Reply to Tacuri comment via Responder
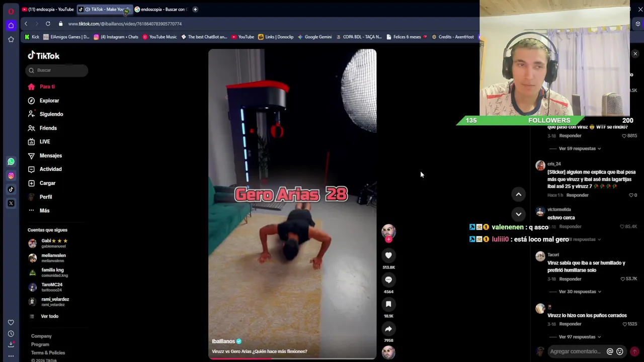This screenshot has width=644, height=362. coord(570,279)
